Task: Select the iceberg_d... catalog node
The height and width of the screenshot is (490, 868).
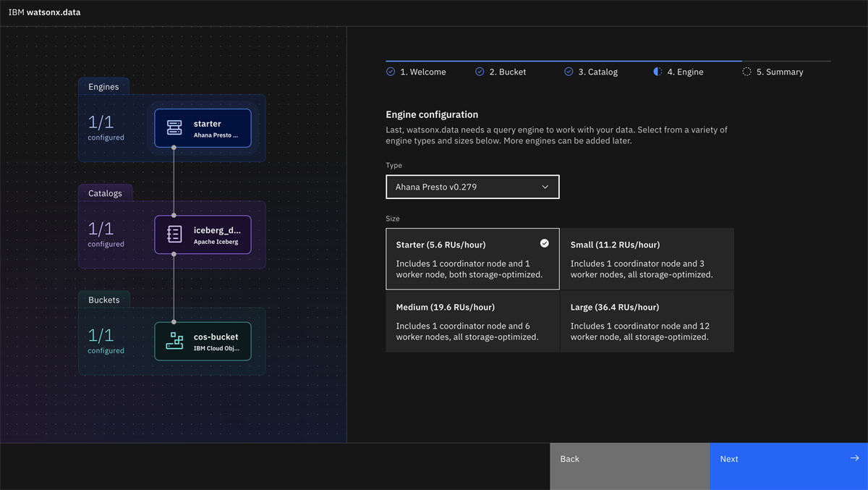Action: click(203, 235)
